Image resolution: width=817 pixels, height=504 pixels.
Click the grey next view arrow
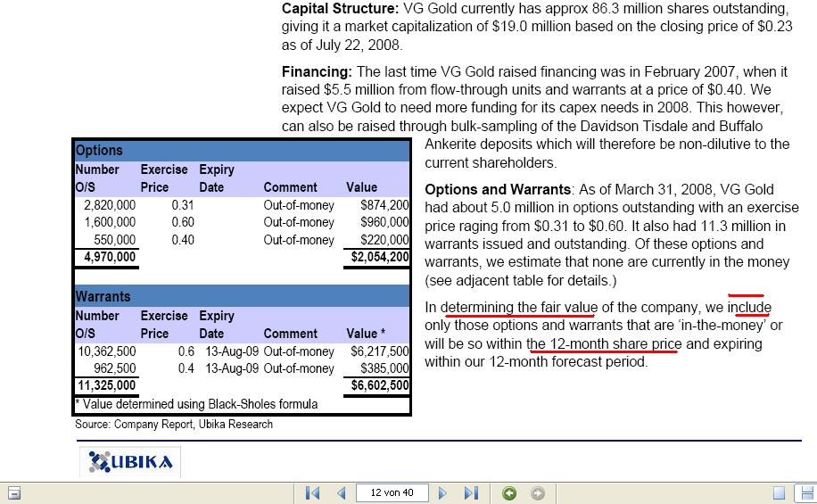[538, 492]
